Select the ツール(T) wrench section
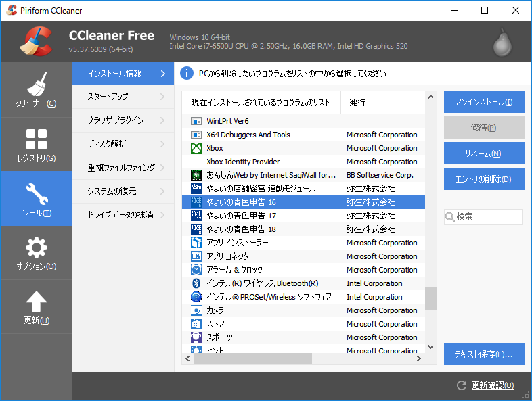 pos(37,199)
